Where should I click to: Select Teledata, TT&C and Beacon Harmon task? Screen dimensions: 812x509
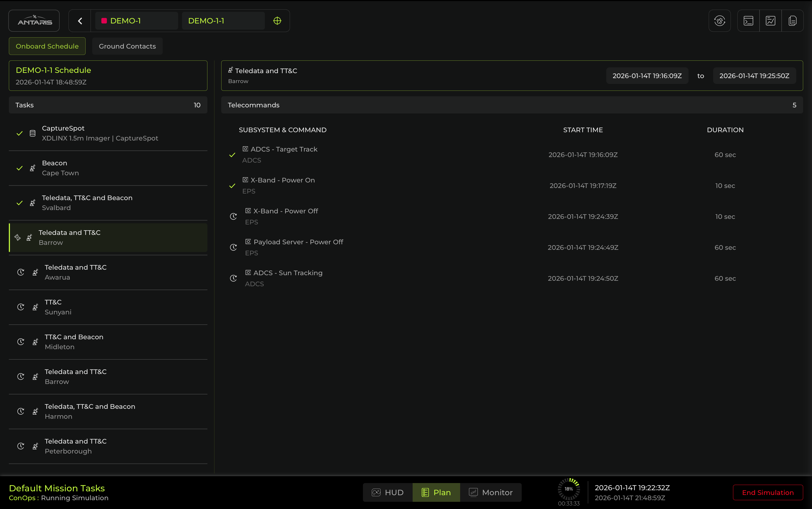pos(108,411)
